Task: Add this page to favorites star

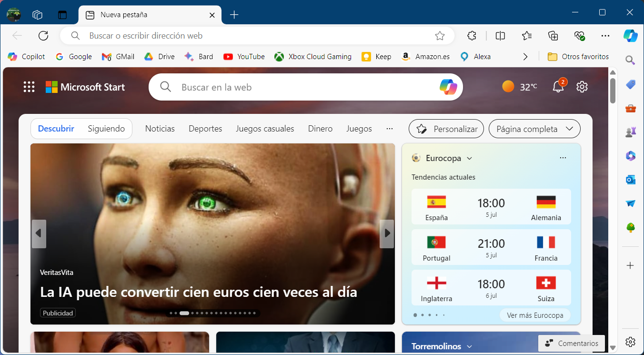Action: [440, 36]
